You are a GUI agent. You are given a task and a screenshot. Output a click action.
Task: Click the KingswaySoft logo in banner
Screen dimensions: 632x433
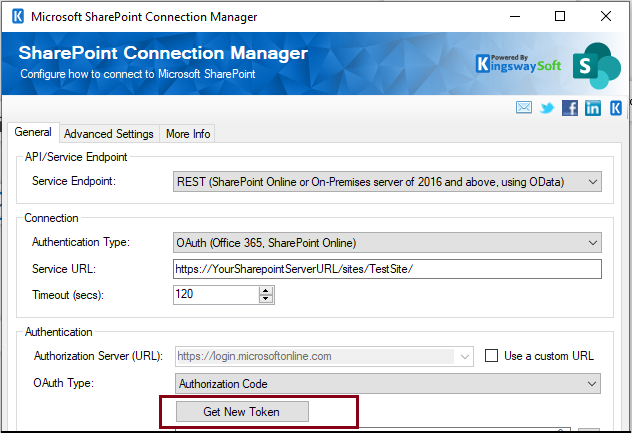(518, 64)
